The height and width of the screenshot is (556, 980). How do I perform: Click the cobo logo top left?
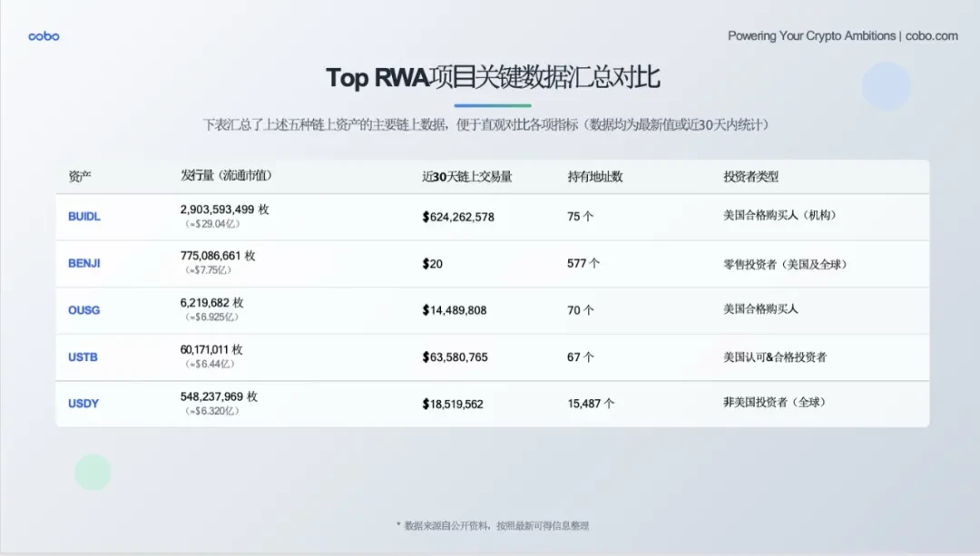click(43, 36)
